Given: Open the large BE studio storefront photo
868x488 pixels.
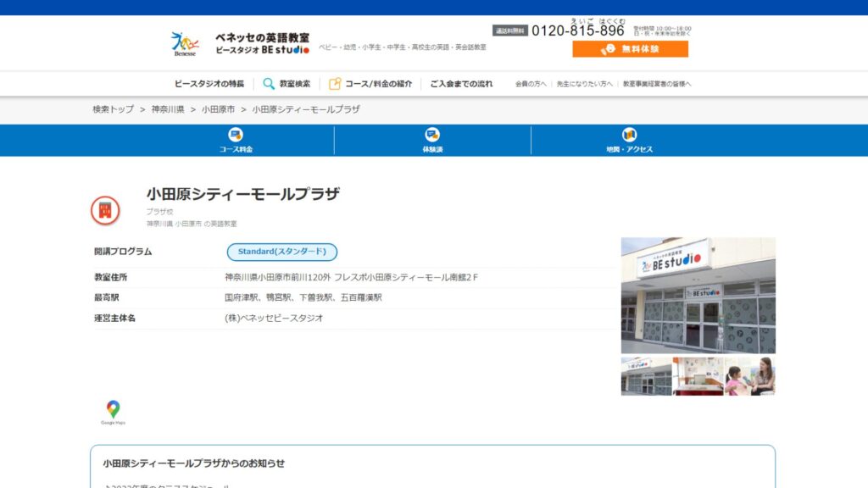Looking at the screenshot, I should tap(698, 296).
